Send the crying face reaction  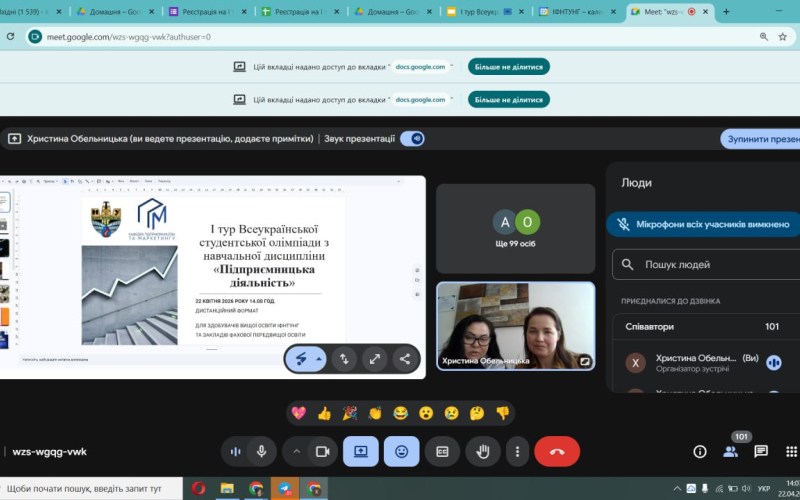[x=452, y=413]
